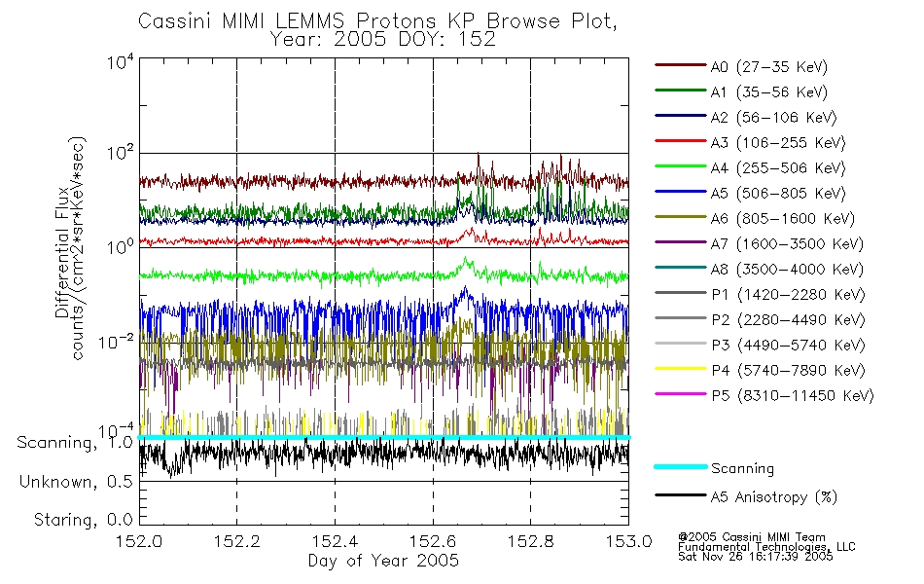Click the Fundamental Technologies, LLC credit text
The width and height of the screenshot is (924, 584).
click(x=766, y=547)
